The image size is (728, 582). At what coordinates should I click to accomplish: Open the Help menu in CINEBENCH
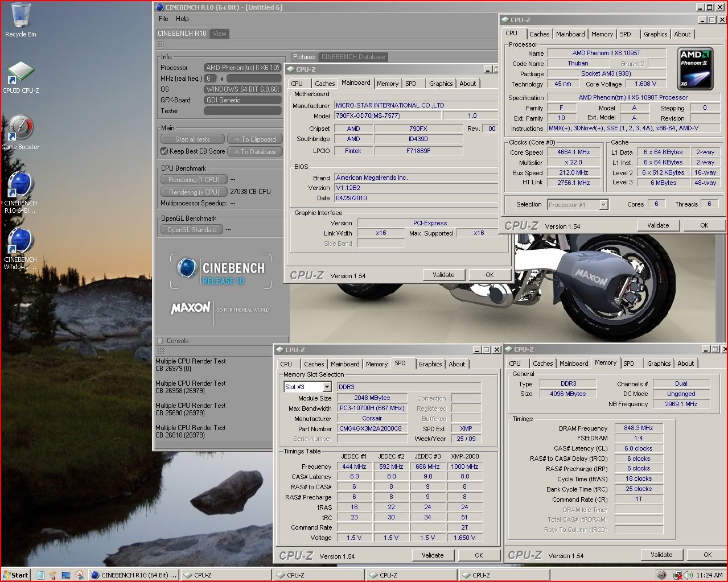click(x=182, y=19)
